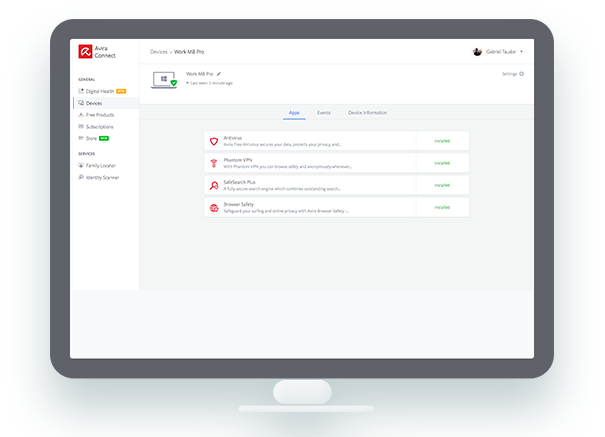Click the Antivirus shield icon

[214, 141]
